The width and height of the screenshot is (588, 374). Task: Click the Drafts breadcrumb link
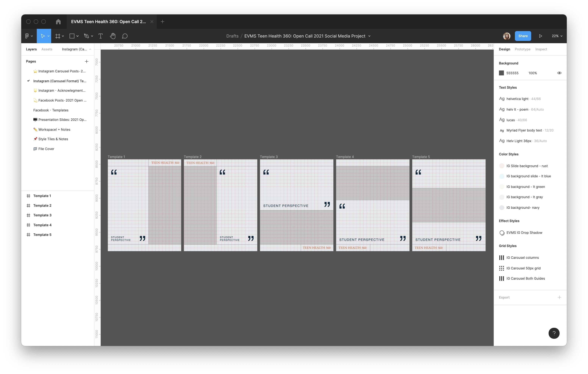coord(232,36)
